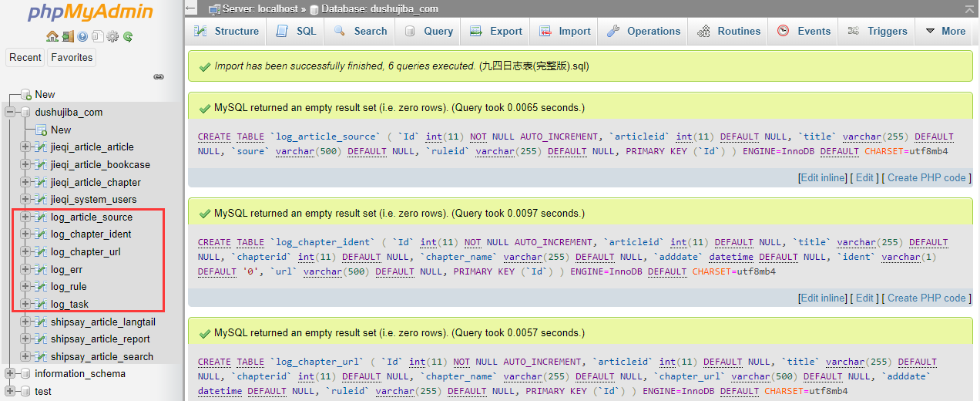Click the Recent tables button

[25, 58]
